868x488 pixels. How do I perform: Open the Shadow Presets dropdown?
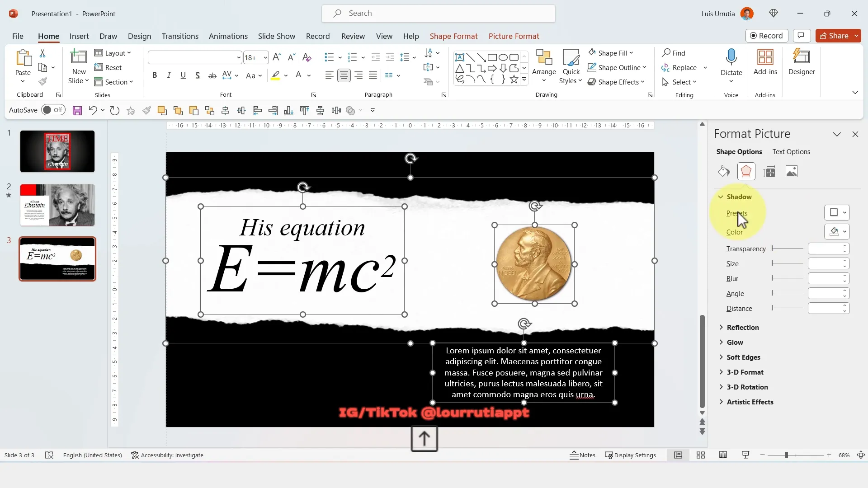(x=837, y=213)
